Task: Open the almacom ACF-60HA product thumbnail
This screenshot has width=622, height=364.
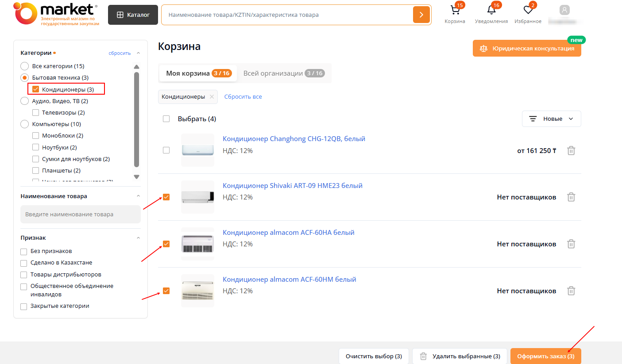Action: 197,244
